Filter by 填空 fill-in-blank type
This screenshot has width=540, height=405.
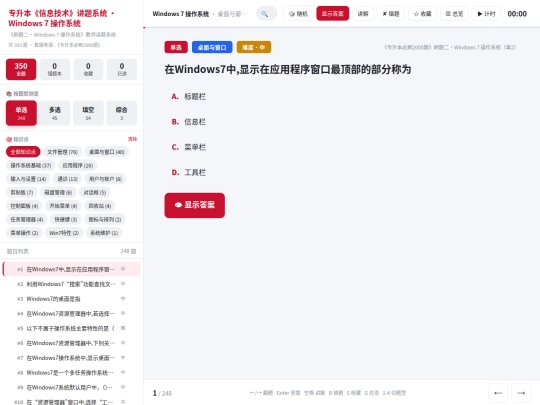tap(88, 113)
